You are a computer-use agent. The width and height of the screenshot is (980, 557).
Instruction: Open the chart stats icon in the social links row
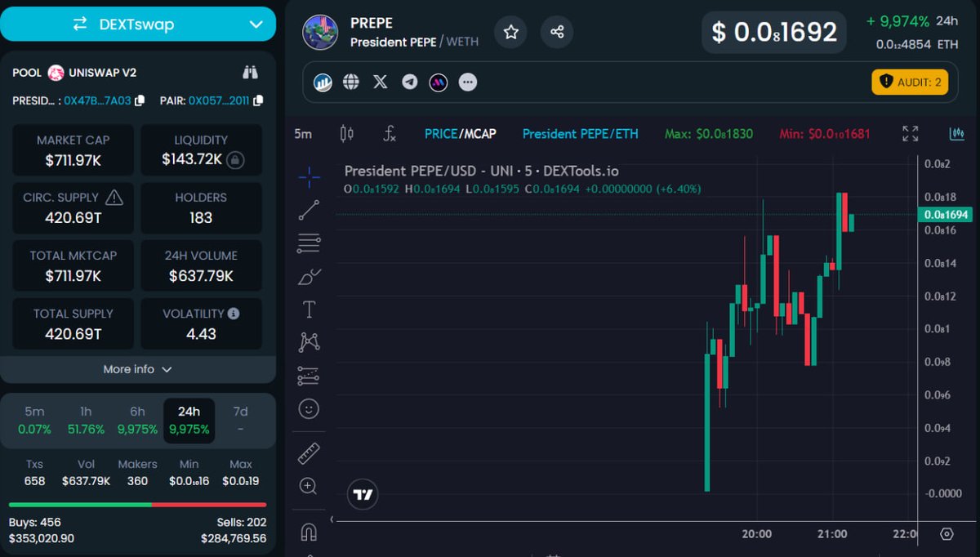pyautogui.click(x=323, y=82)
